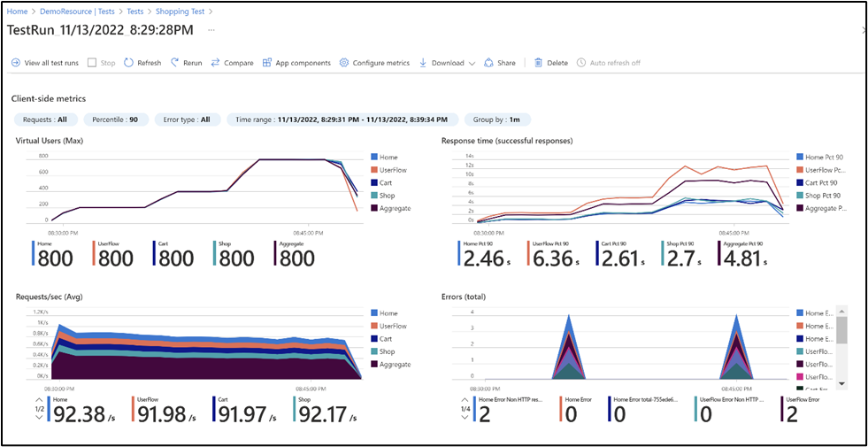Click the Delete button label
The image size is (868, 447).
click(557, 63)
